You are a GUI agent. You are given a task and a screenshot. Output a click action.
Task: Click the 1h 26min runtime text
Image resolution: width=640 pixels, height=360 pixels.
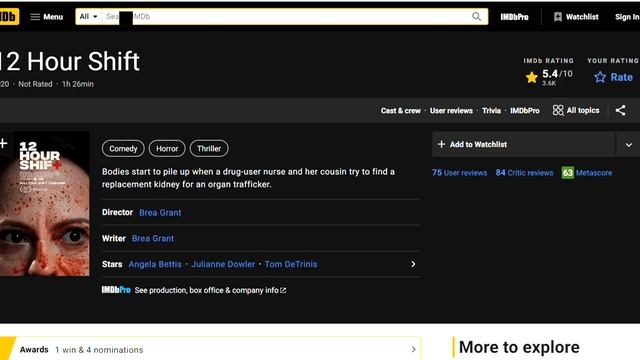(78, 84)
